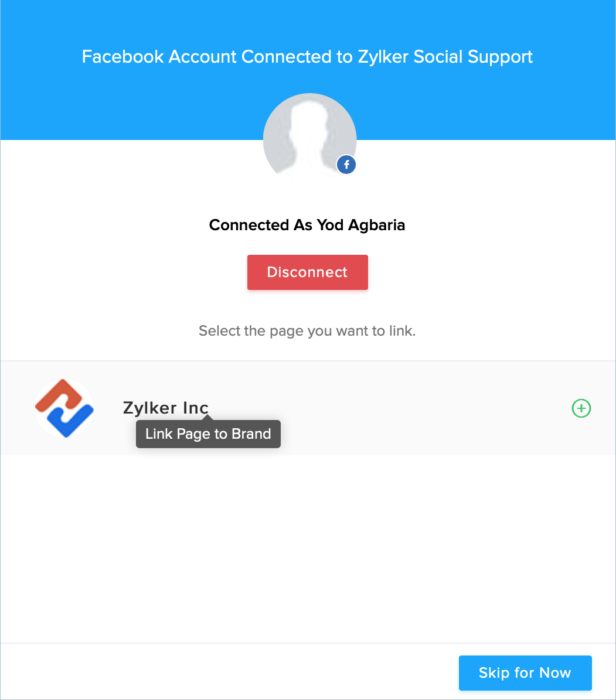Click the Select the page instruction text
Viewport: 616px width, 700px height.
pyautogui.click(x=307, y=331)
